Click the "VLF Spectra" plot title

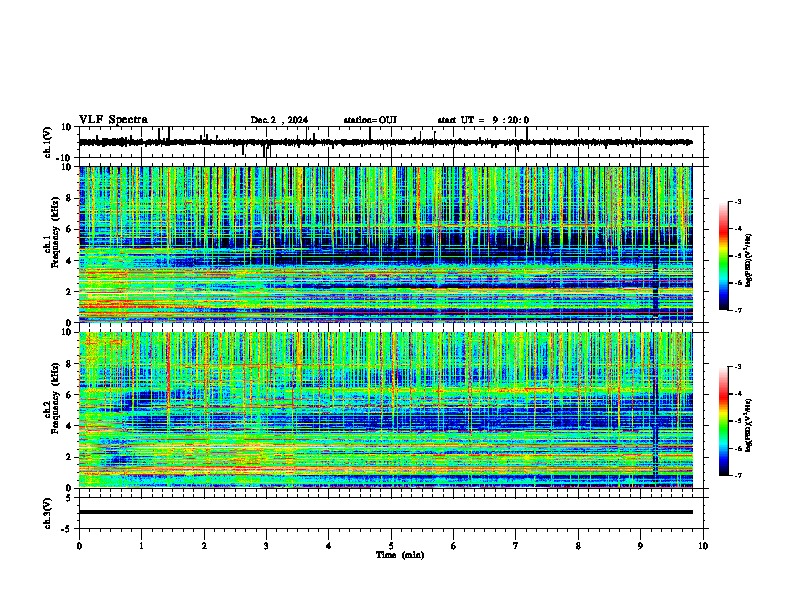pos(113,120)
